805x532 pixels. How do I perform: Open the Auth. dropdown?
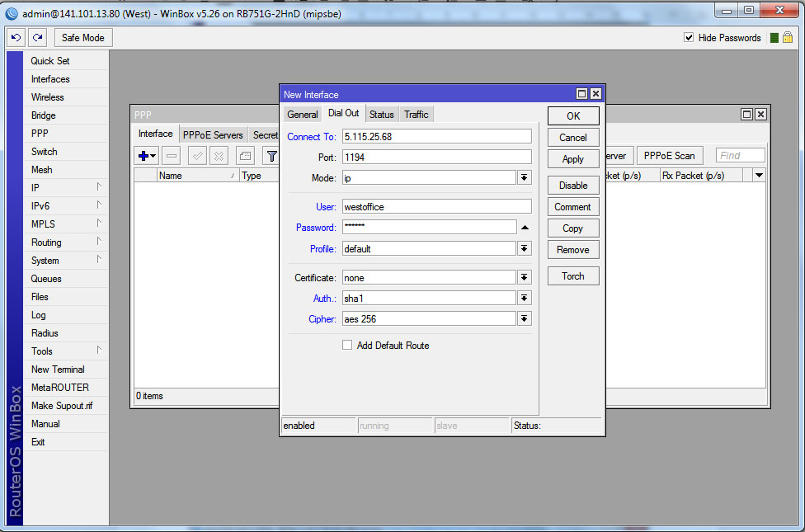click(x=524, y=299)
